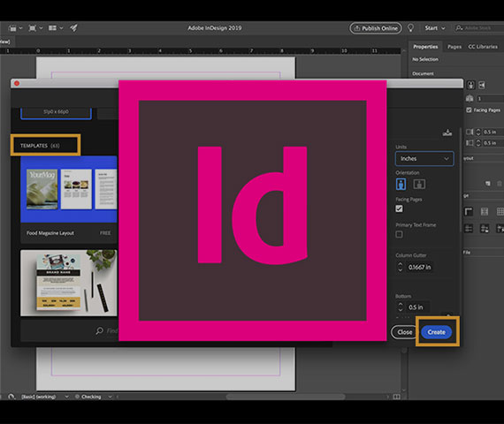This screenshot has height=424, width=504.
Task: Close New Document dialog with red button
Action: (17, 84)
